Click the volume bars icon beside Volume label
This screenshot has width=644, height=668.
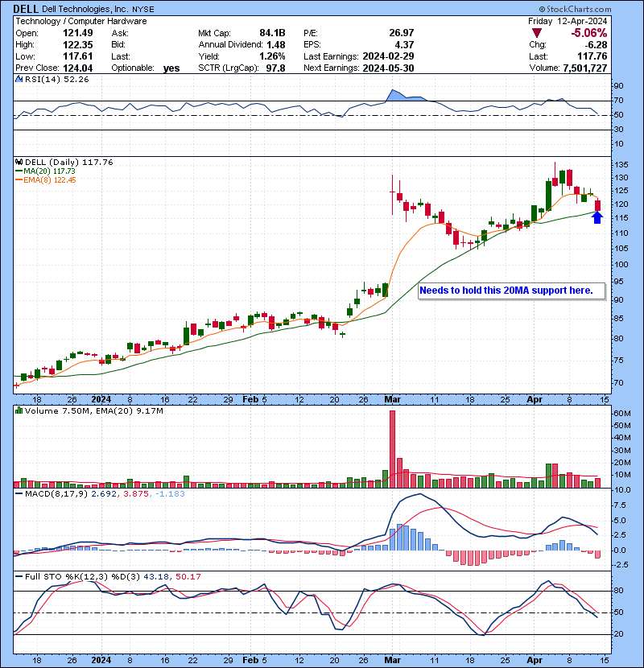(x=19, y=410)
